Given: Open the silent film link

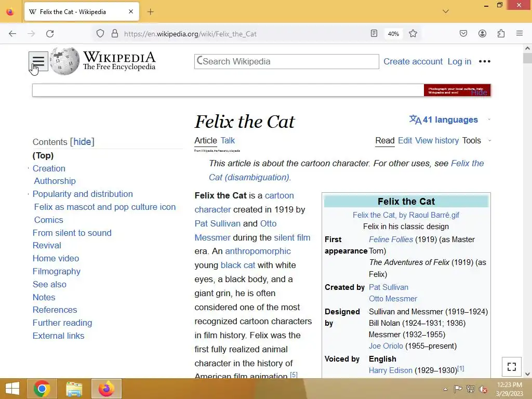Looking at the screenshot, I should point(292,237).
